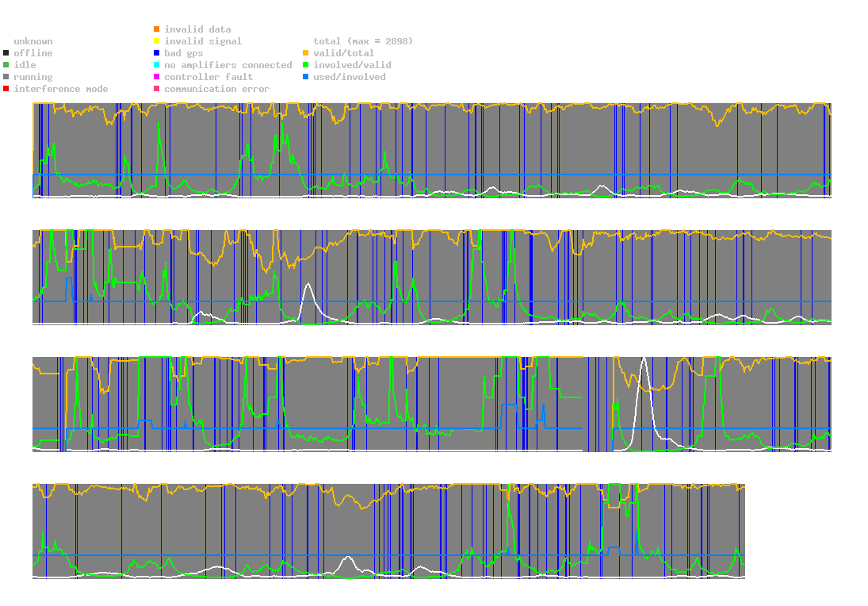Image resolution: width=868 pixels, height=606 pixels.
Task: Click the green involved/valid swatch
Action: 305,65
